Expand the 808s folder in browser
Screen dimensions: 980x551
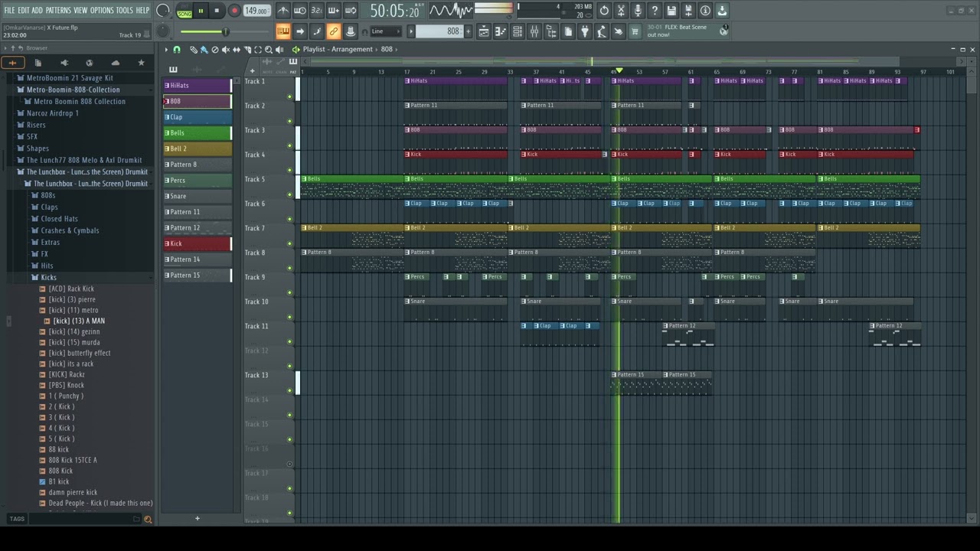pos(47,195)
